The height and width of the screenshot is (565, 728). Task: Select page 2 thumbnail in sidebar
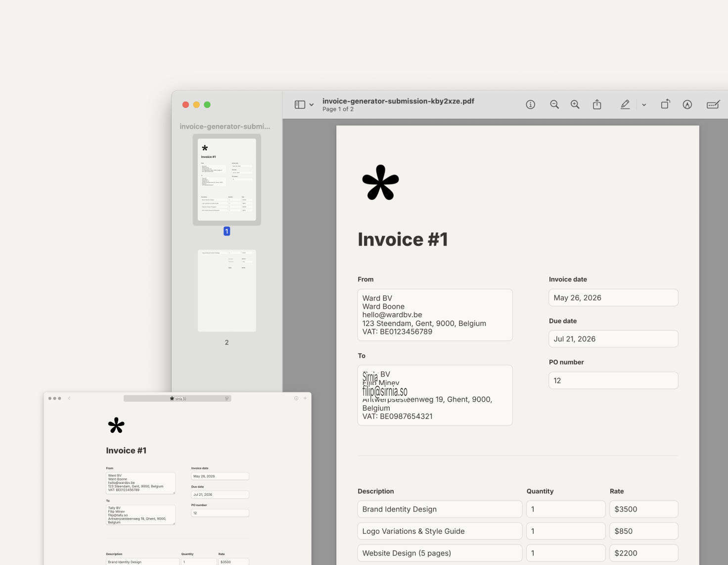(227, 291)
